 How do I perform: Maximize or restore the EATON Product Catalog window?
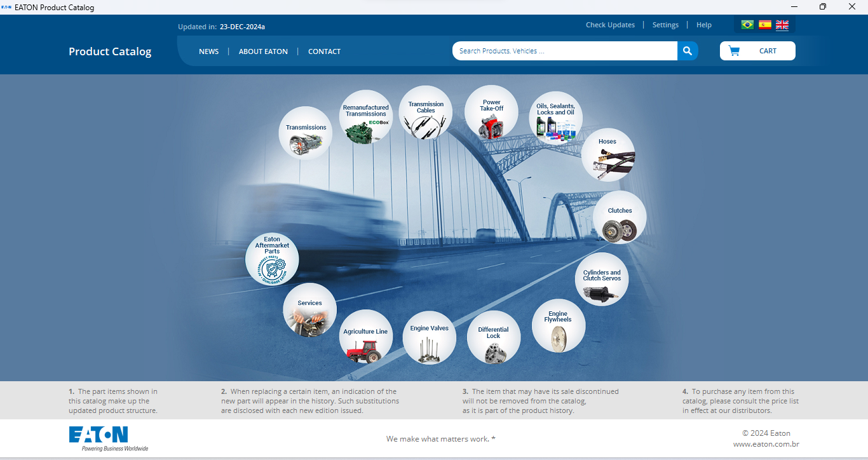[x=823, y=7]
